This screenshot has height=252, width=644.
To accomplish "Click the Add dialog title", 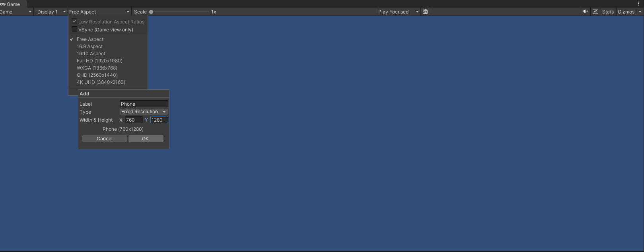I will click(x=84, y=94).
